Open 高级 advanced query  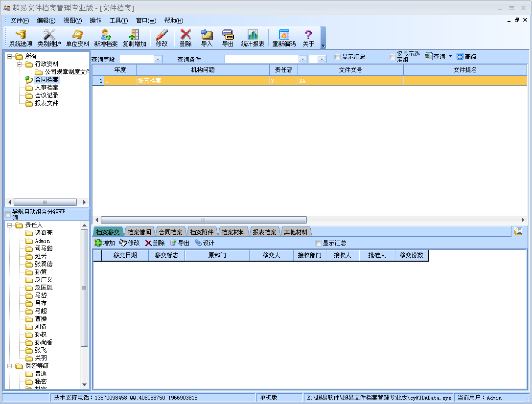click(466, 57)
